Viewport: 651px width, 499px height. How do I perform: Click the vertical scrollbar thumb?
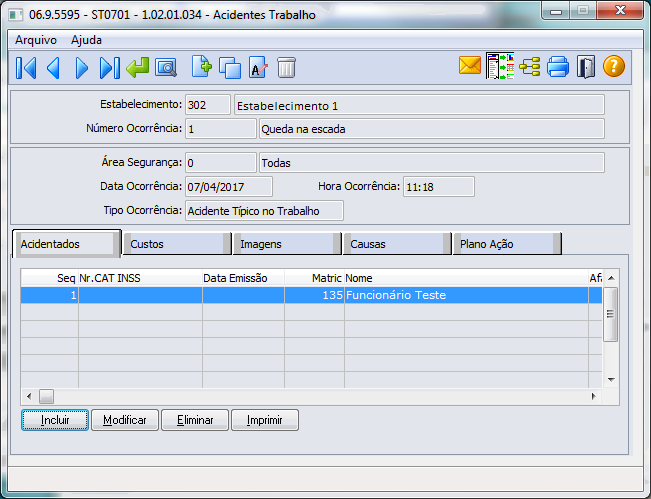click(x=610, y=314)
